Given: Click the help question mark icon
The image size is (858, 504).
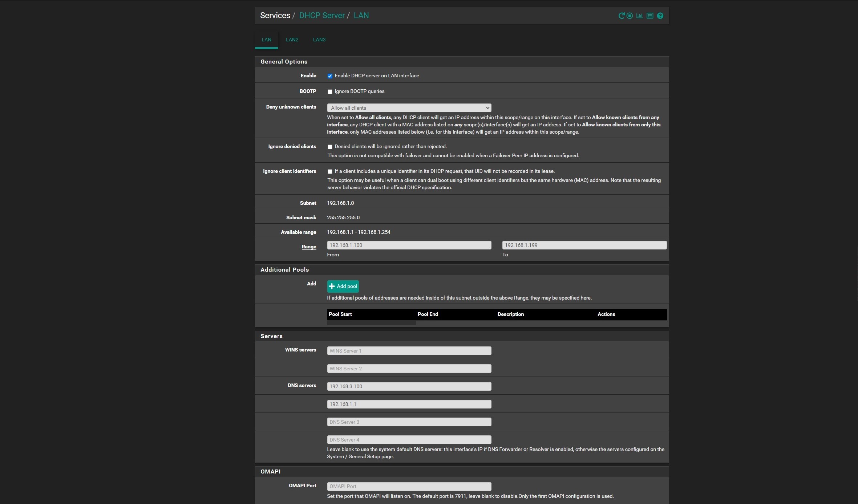Looking at the screenshot, I should (x=660, y=16).
